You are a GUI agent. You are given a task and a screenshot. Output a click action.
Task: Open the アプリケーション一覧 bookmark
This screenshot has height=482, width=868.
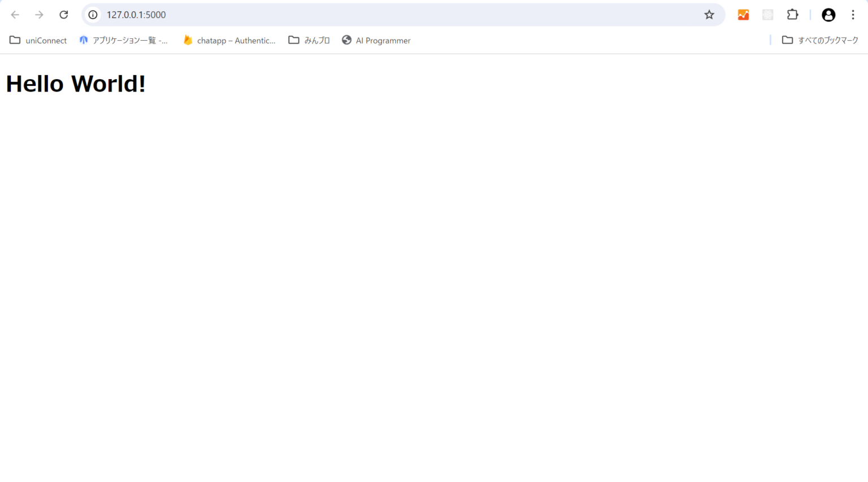(x=124, y=40)
